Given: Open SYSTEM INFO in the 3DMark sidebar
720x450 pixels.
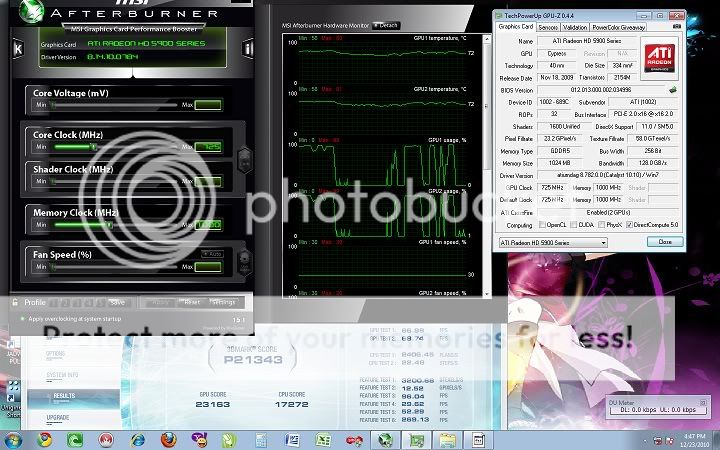Looking at the screenshot, I should (62, 375).
